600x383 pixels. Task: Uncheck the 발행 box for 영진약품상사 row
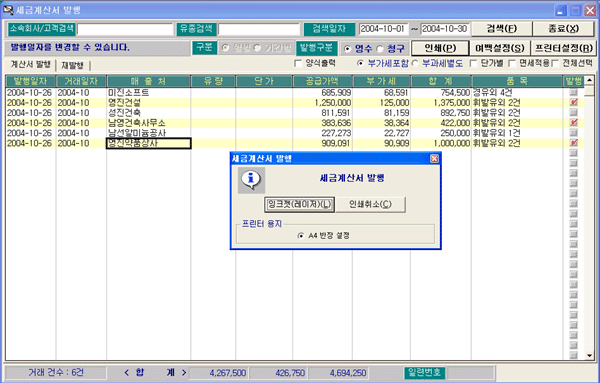click(574, 143)
